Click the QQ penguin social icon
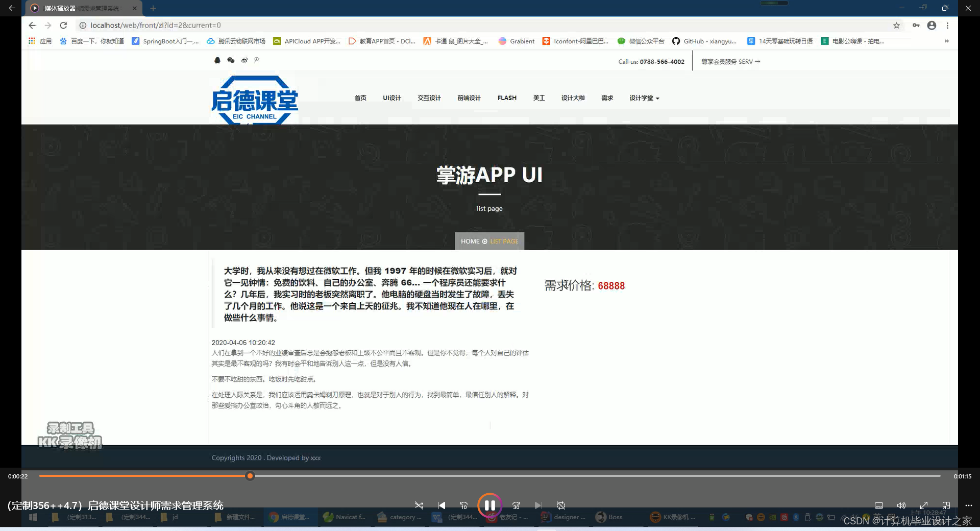Image resolution: width=980 pixels, height=531 pixels. pos(217,60)
